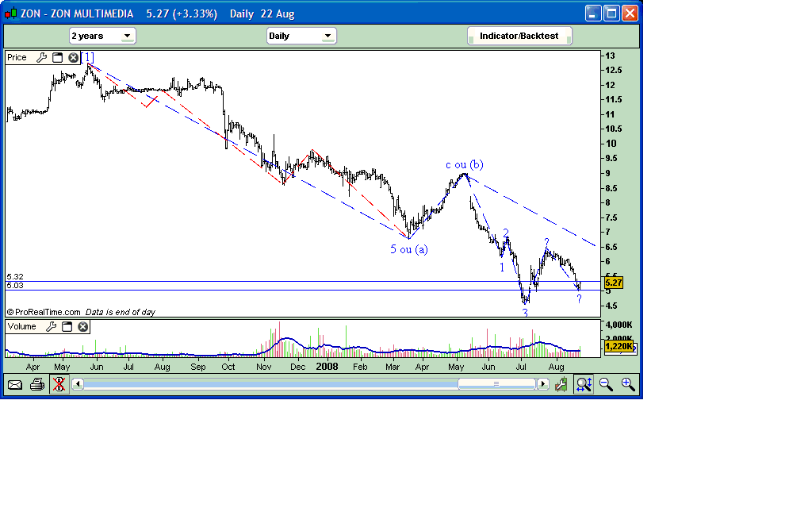812x508 pixels.
Task: Open Price panel settings wrench
Action: coord(41,57)
